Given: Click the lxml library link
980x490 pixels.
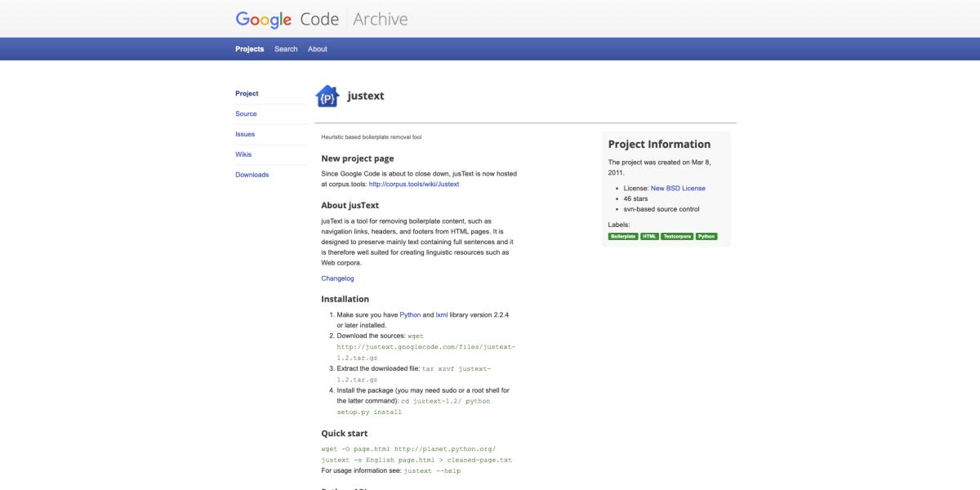Looking at the screenshot, I should coord(442,314).
